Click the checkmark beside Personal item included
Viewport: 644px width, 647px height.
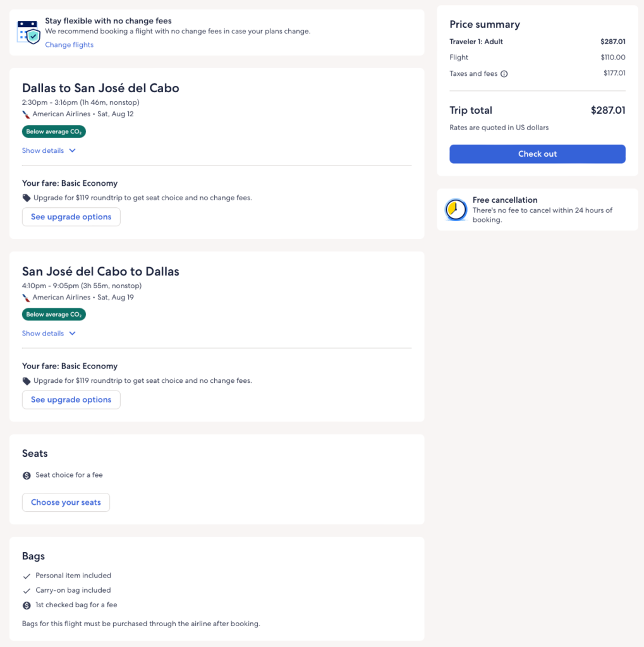(27, 576)
